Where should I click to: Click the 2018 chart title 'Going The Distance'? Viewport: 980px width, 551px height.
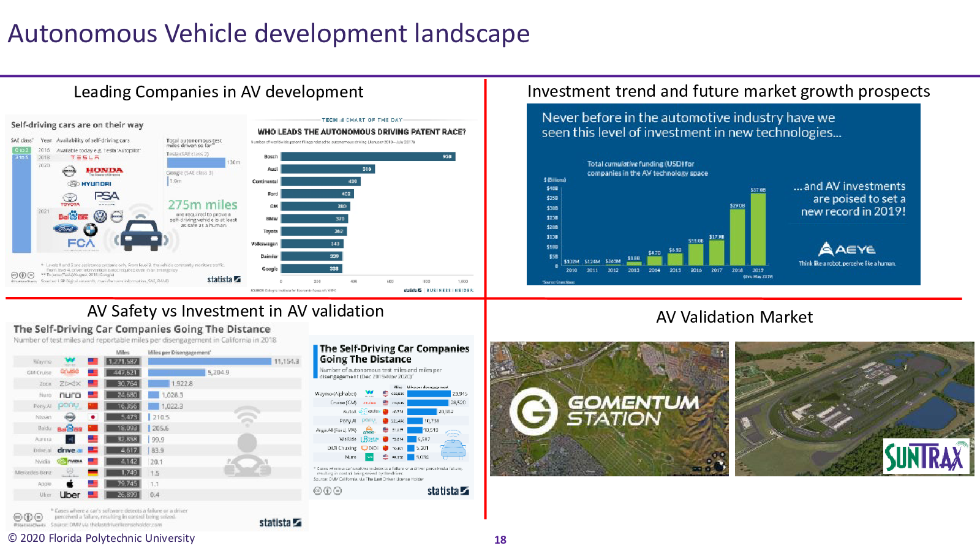(x=141, y=329)
